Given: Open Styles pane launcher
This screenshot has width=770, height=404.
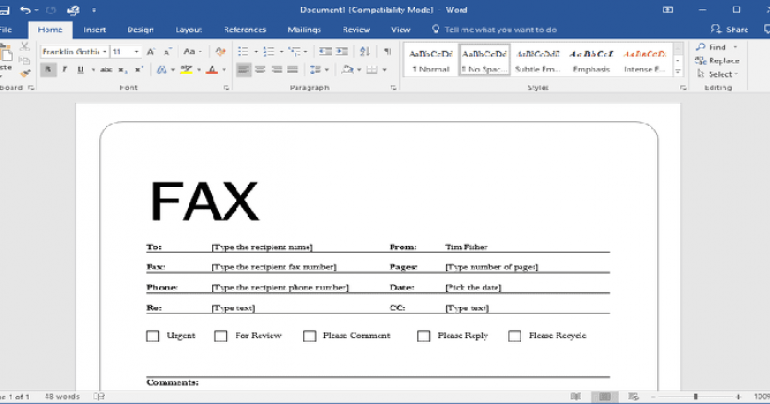Looking at the screenshot, I should (x=683, y=88).
